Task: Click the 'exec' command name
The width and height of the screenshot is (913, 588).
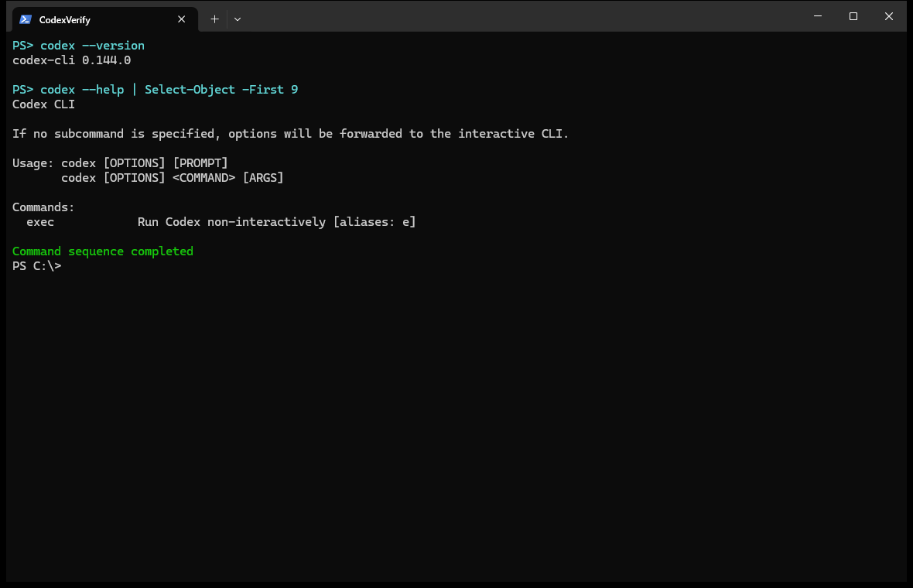Action: tap(40, 222)
